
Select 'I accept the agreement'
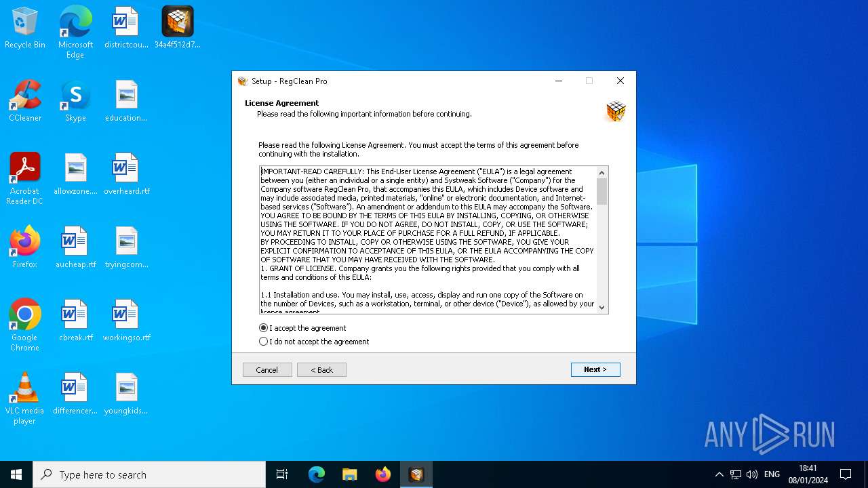302,328
